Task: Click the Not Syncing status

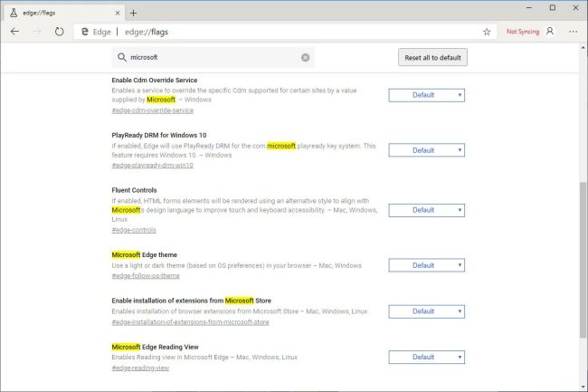Action: point(523,32)
